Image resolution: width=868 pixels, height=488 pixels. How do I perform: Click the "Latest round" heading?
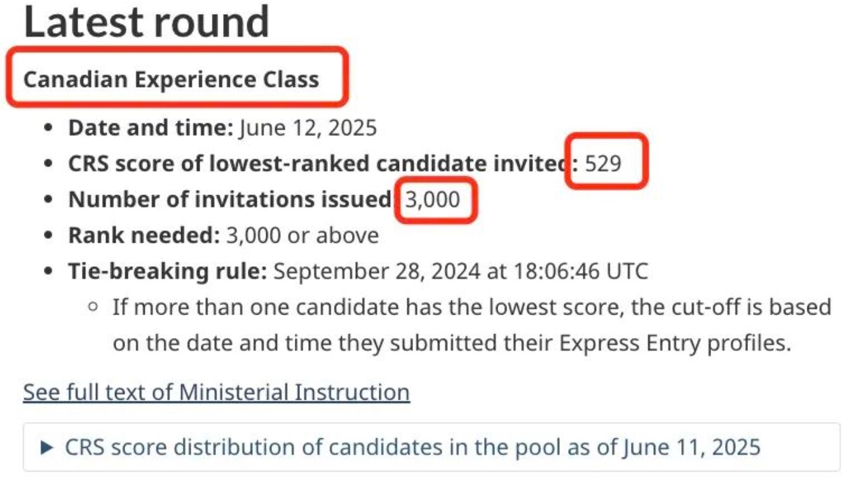(x=147, y=22)
